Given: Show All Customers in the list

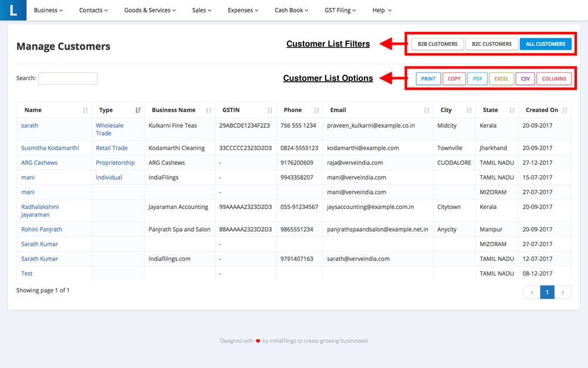Looking at the screenshot, I should coord(545,44).
